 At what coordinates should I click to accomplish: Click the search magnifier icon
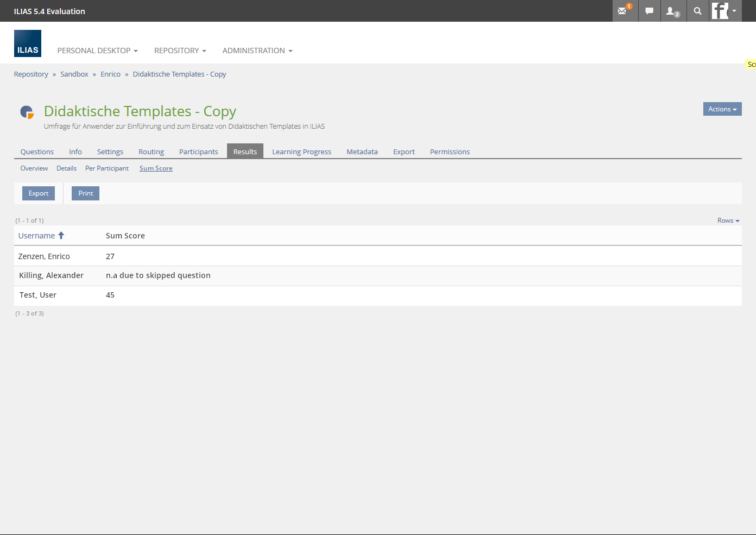coord(698,11)
